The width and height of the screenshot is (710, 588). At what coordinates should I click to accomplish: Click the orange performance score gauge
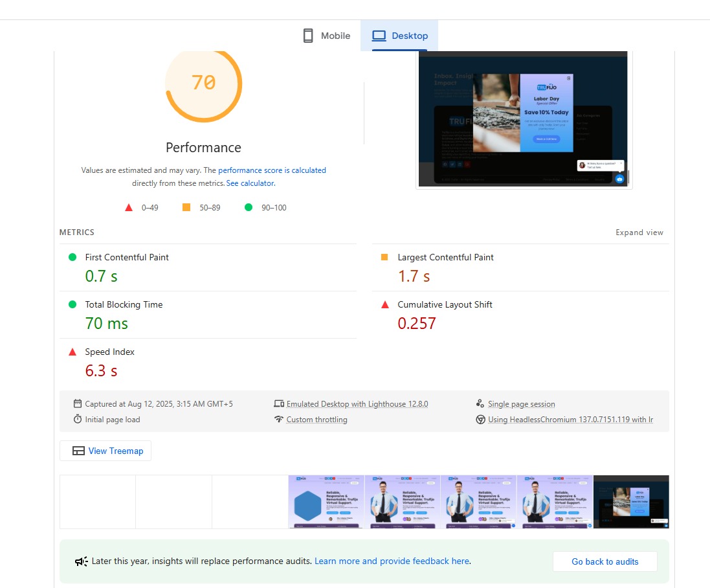coord(203,83)
